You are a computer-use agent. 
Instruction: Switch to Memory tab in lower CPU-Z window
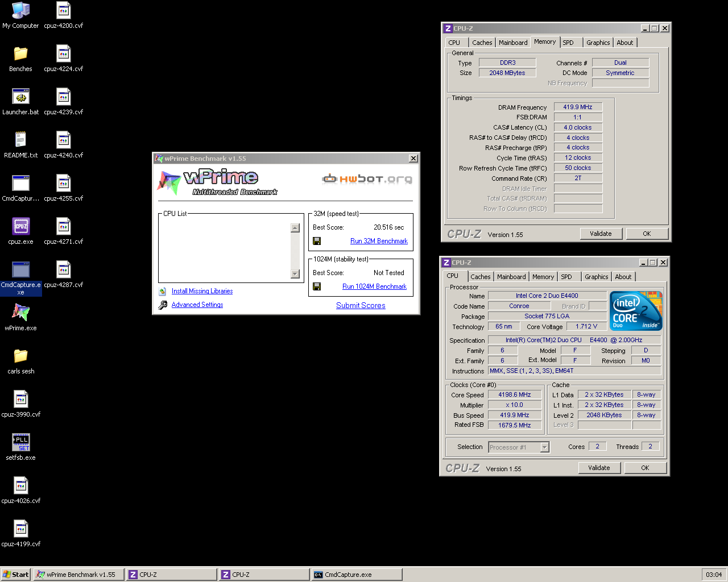(x=543, y=277)
